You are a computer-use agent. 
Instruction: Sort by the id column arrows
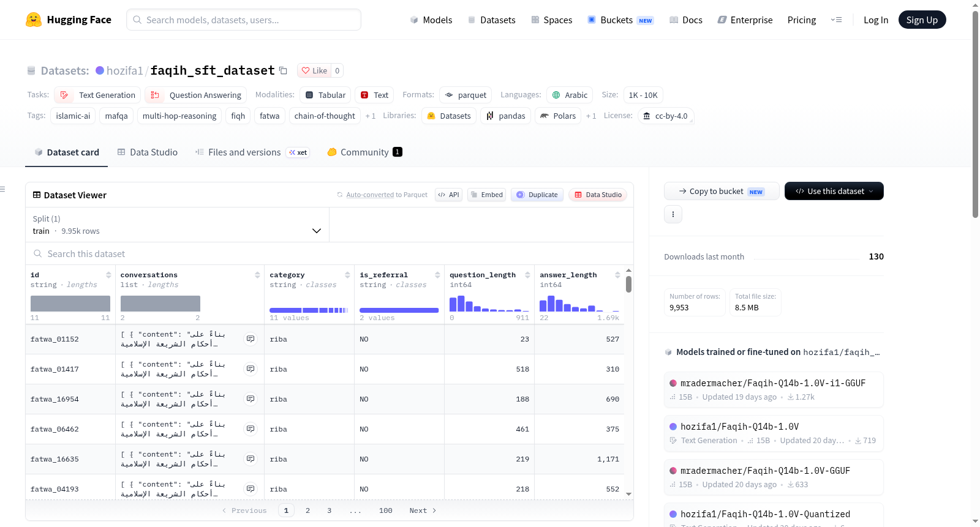[108, 275]
